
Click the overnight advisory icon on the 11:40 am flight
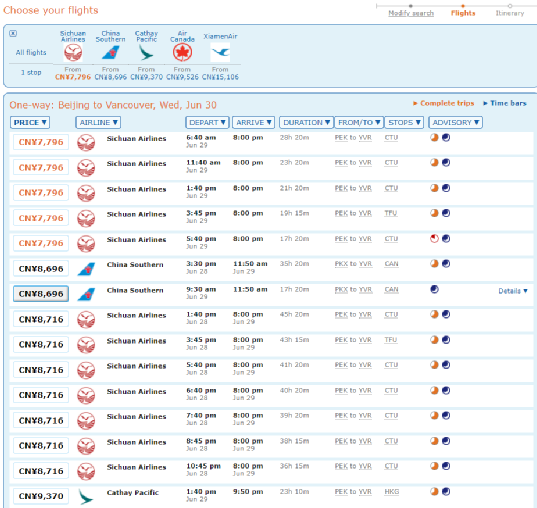[446, 163]
